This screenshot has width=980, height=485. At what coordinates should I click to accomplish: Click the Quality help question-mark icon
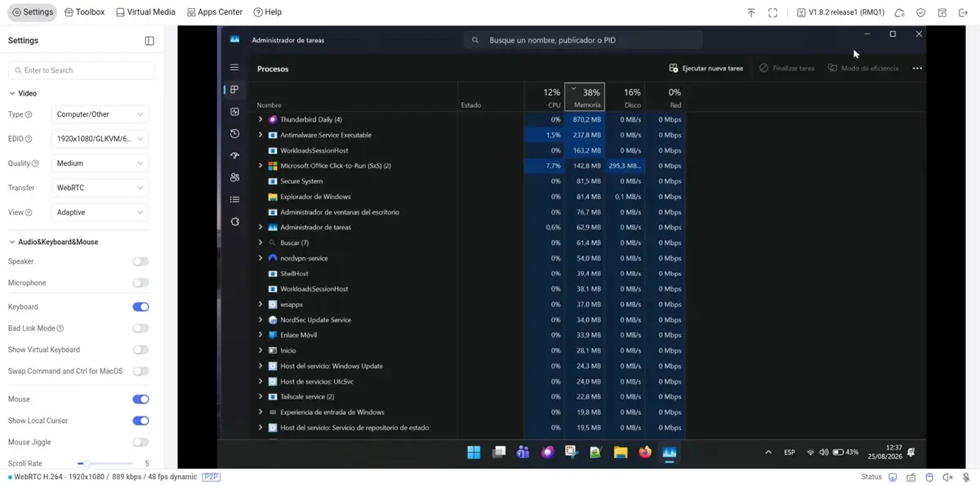(x=35, y=163)
